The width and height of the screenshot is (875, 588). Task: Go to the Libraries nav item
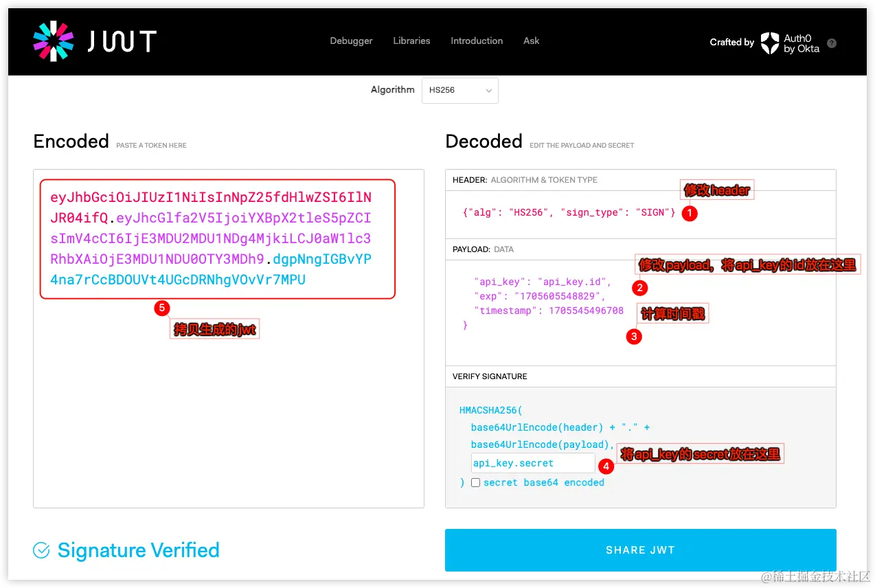pyautogui.click(x=411, y=41)
